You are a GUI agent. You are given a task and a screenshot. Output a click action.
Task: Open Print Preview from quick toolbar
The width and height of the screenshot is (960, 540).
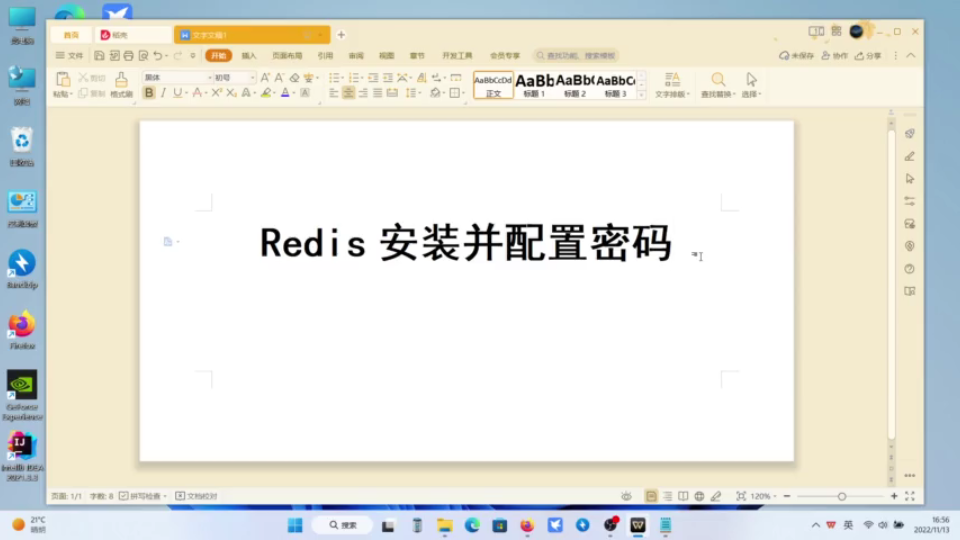[x=143, y=56]
